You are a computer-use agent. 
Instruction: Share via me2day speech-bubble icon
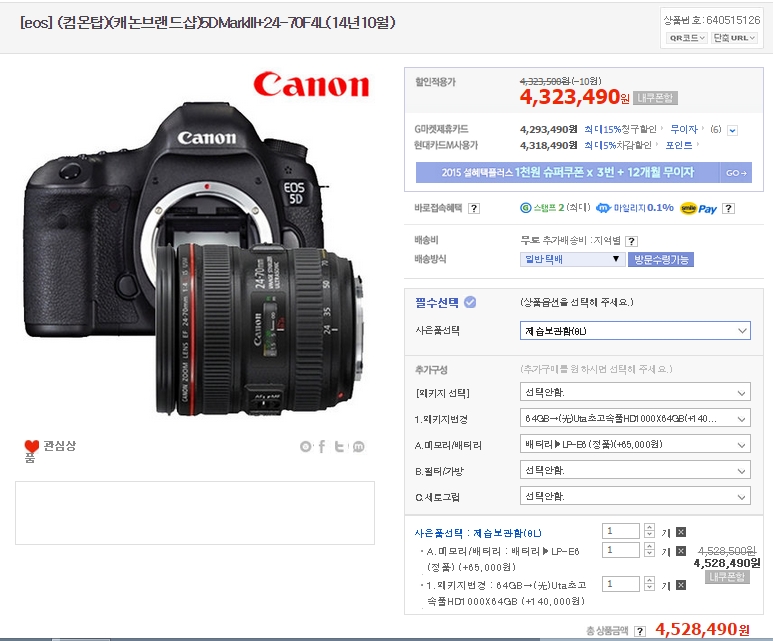[x=358, y=447]
